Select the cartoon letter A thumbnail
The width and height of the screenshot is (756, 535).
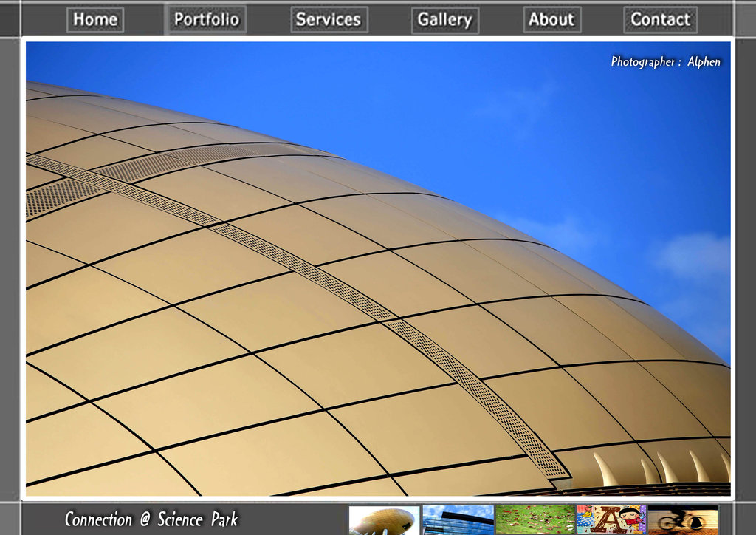(611, 520)
